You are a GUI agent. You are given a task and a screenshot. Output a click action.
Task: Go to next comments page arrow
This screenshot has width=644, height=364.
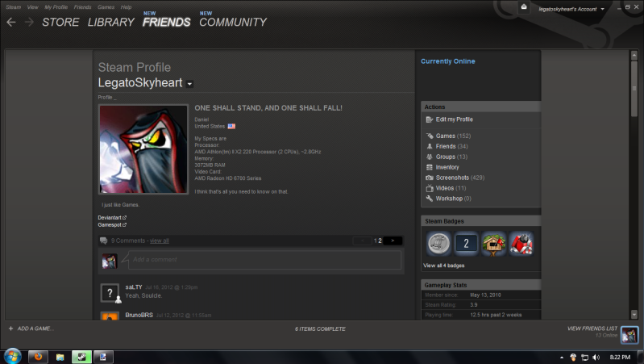click(x=393, y=241)
